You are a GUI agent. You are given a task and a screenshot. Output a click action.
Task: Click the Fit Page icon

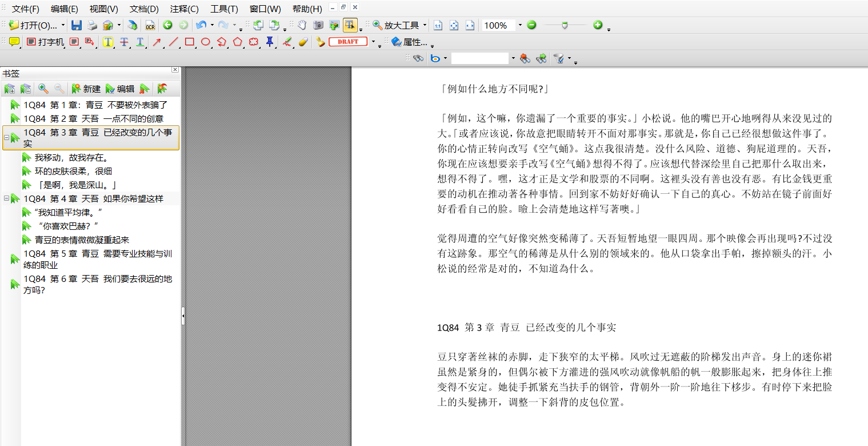(x=454, y=25)
